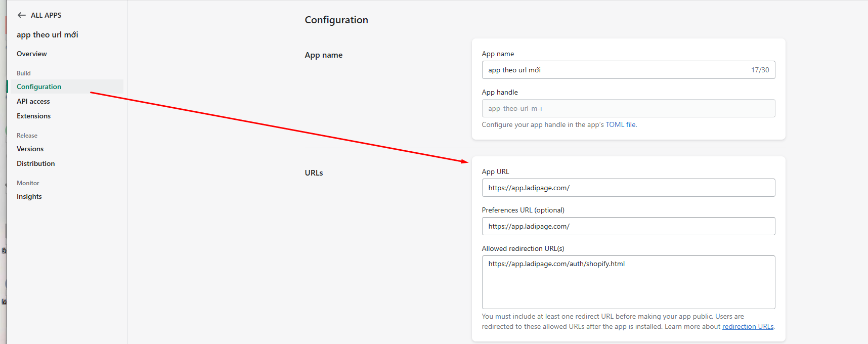Click the back arrow icon beside ALL APPS
Viewport: 868px width, 344px height.
point(22,15)
